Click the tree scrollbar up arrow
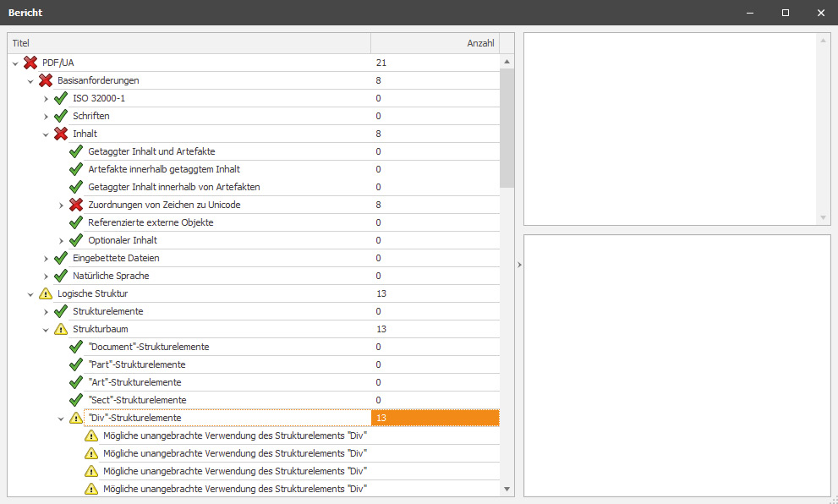 (x=507, y=62)
